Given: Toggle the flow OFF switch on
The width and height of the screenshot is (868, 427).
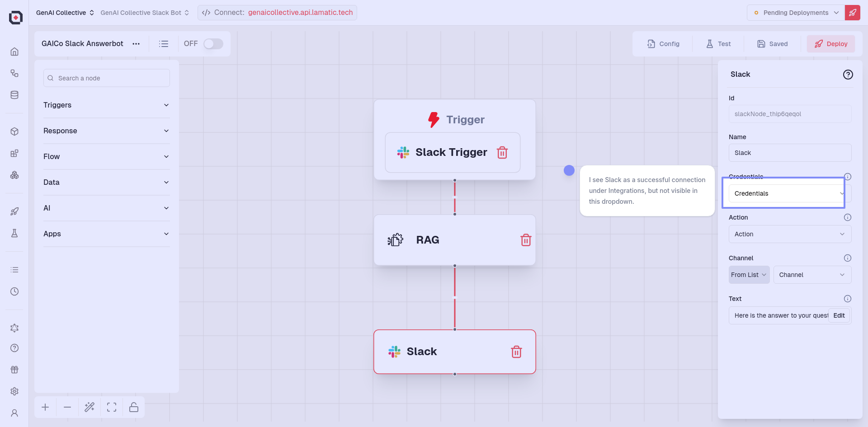Looking at the screenshot, I should click(x=213, y=44).
